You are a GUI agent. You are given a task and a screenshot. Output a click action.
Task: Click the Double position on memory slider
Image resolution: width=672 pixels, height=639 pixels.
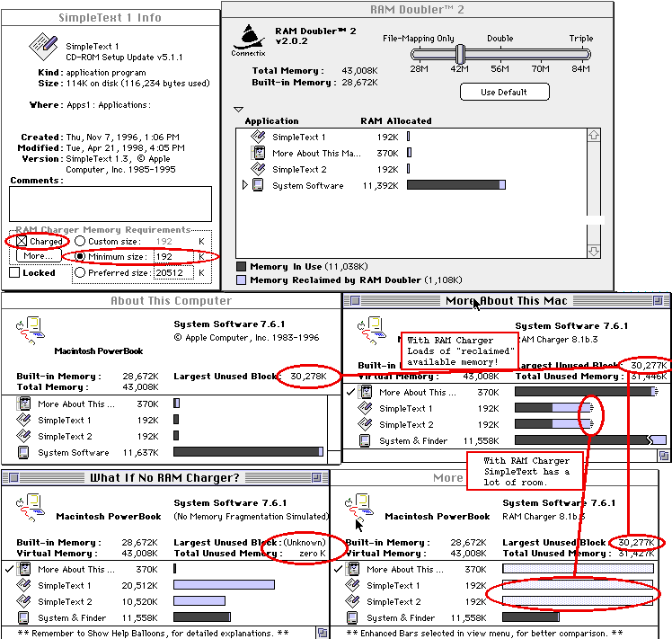point(500,54)
